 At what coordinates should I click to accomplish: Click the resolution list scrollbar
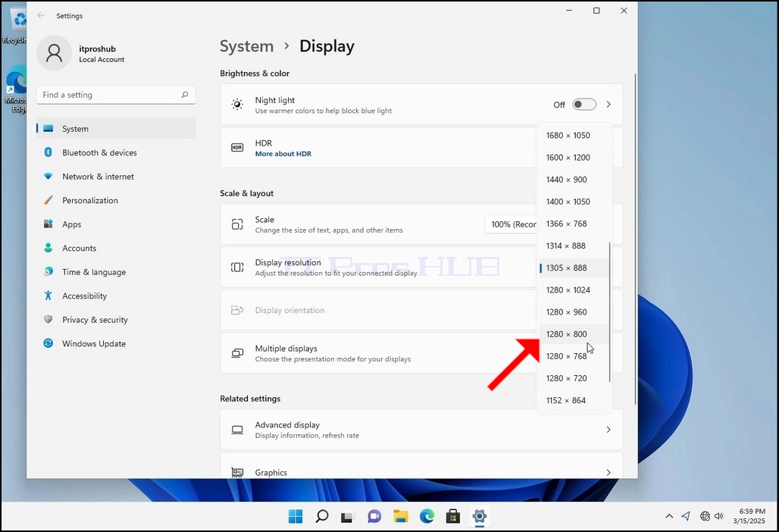(x=609, y=312)
